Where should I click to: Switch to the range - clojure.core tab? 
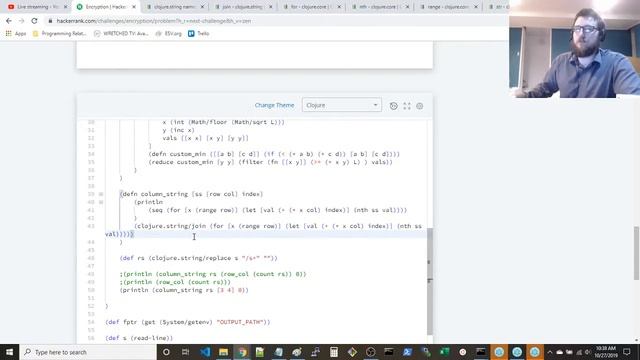[x=447, y=7]
